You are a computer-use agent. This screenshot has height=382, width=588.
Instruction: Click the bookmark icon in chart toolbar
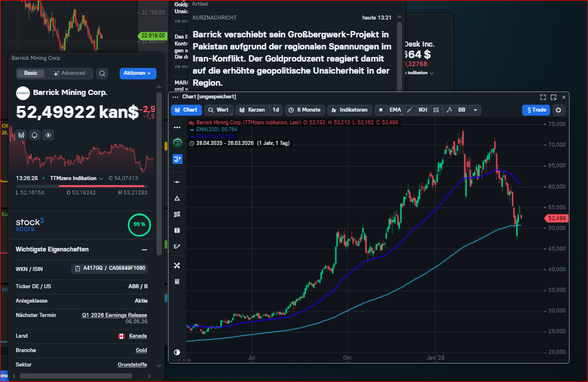(x=380, y=110)
